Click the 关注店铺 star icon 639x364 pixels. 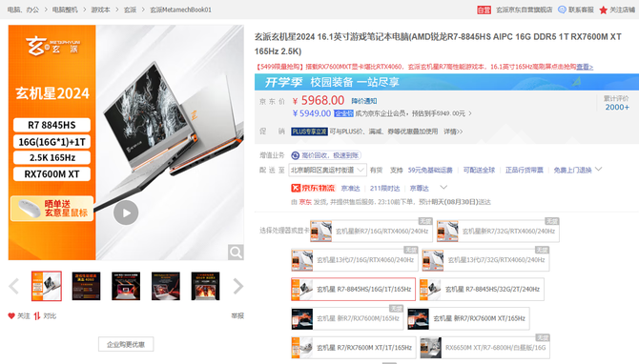pos(603,10)
